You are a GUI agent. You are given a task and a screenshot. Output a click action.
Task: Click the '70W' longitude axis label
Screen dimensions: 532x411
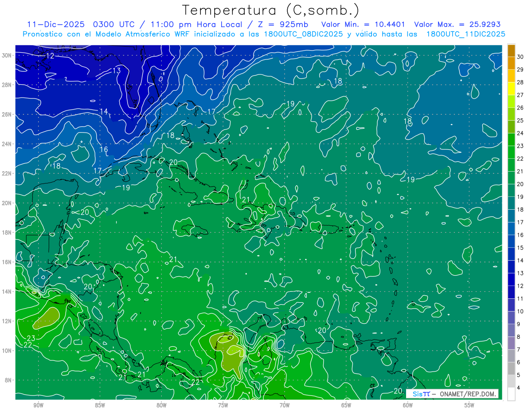(x=285, y=405)
